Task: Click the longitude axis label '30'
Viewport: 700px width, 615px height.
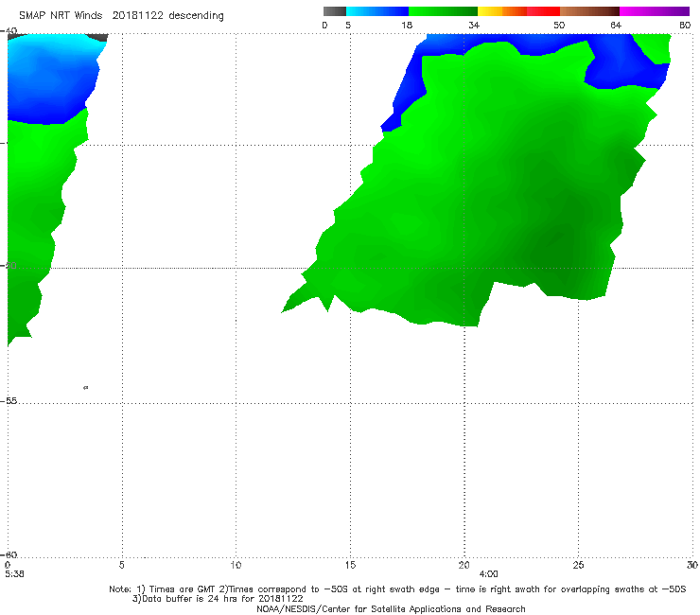Action: coord(692,565)
